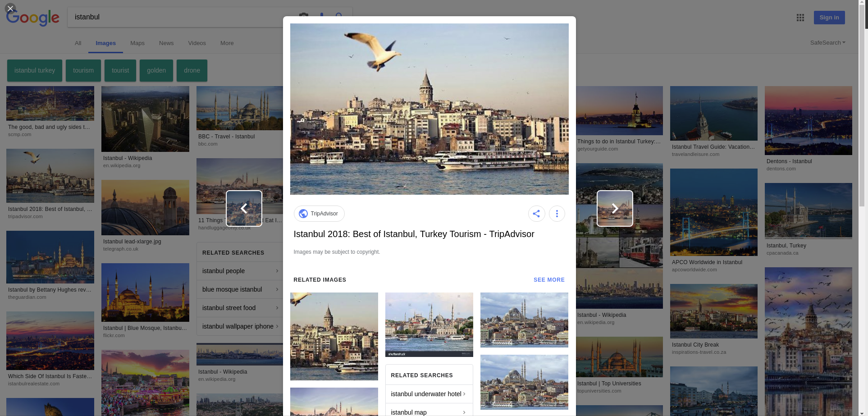
Task: Open image title Istanbul 2018 TripAdvisor link
Action: [x=414, y=234]
